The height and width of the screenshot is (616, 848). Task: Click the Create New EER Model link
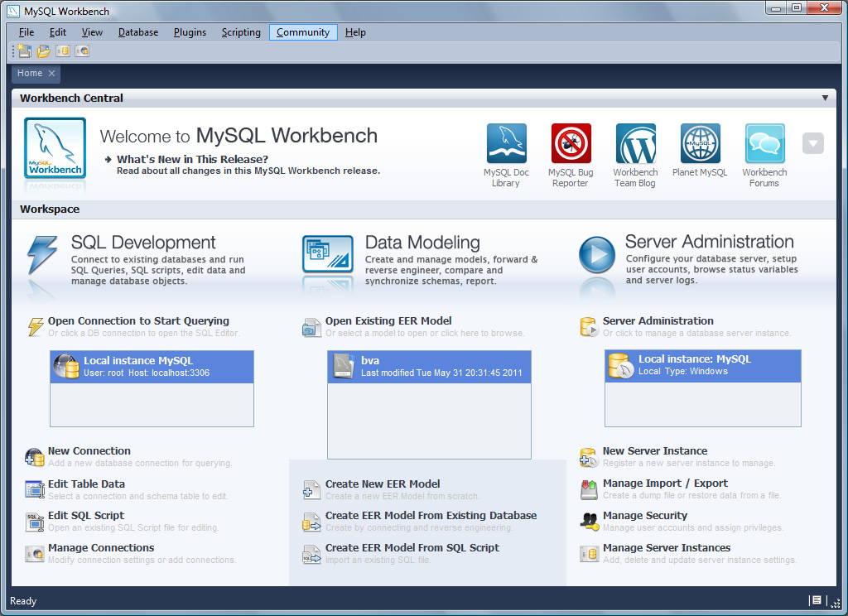coord(383,484)
